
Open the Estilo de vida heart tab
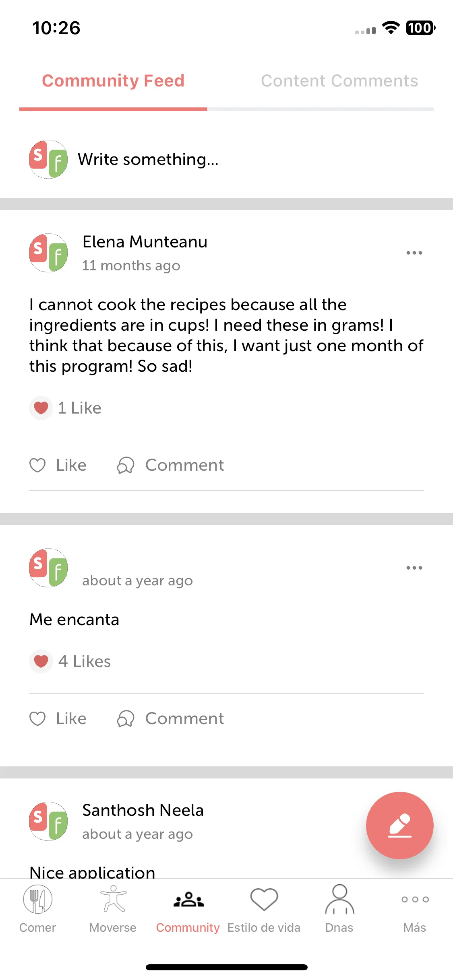coord(264,909)
